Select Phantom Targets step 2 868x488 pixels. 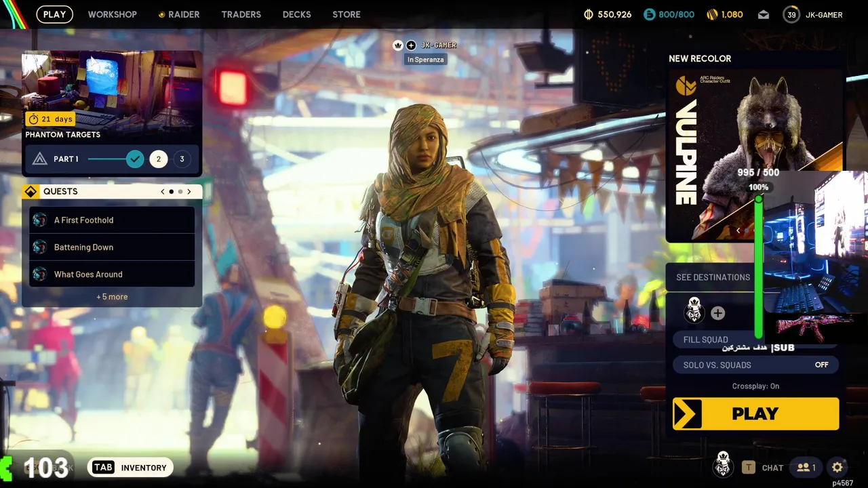pos(158,159)
